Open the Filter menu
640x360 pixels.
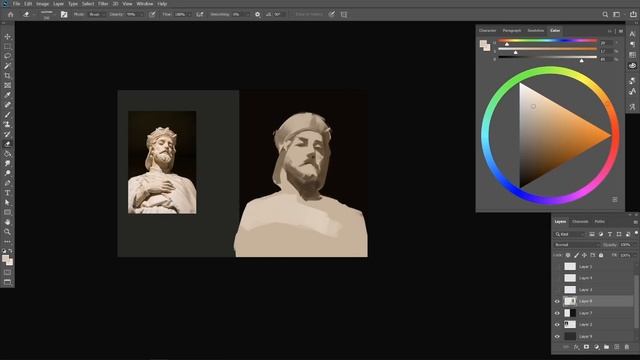pos(103,4)
